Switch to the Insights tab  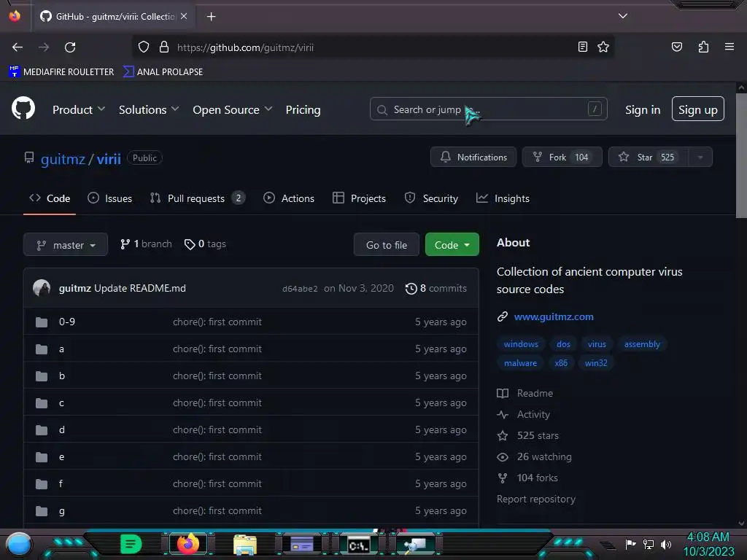(x=503, y=198)
